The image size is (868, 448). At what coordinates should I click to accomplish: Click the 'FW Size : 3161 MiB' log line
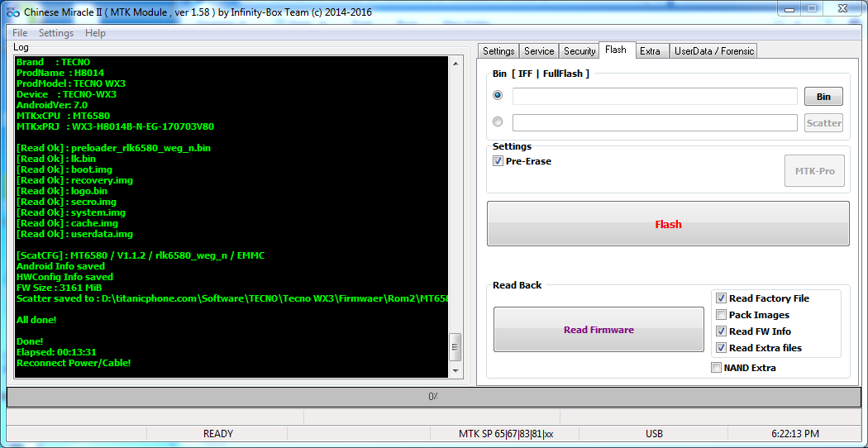[60, 288]
